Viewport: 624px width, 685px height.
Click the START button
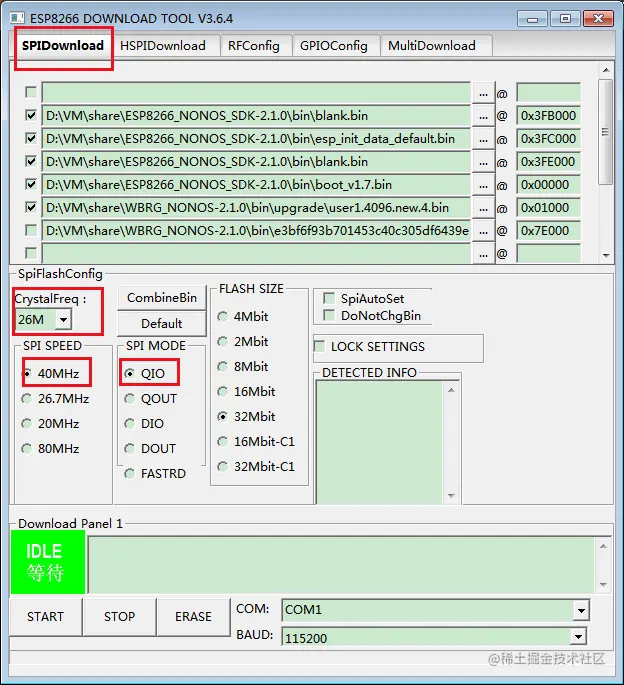point(45,616)
